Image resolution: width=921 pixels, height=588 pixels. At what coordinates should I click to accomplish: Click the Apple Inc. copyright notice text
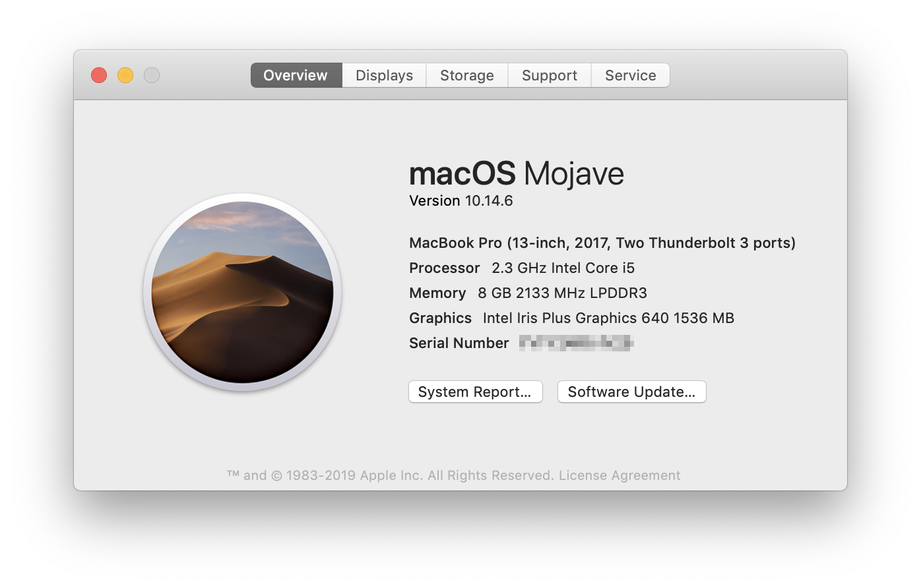coord(391,475)
